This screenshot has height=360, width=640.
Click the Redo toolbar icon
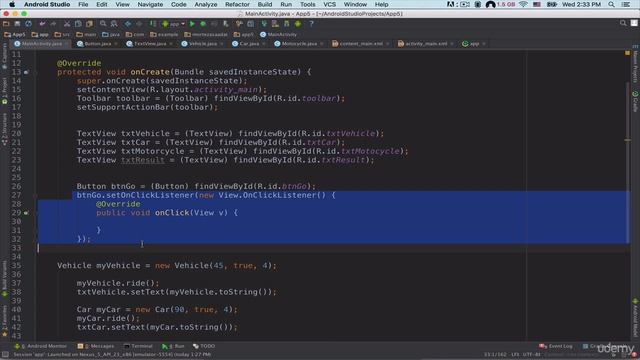tap(53, 24)
